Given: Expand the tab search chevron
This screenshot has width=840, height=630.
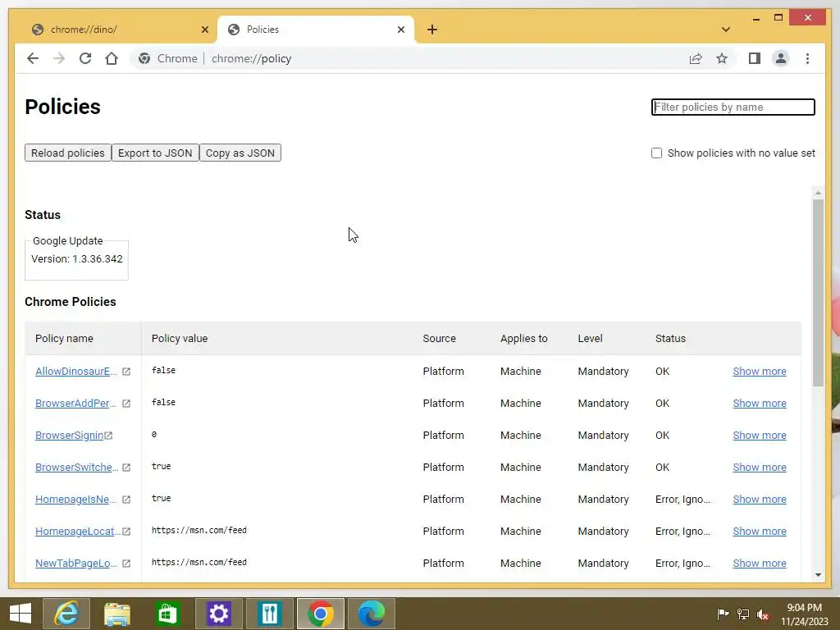Looking at the screenshot, I should pos(726,30).
